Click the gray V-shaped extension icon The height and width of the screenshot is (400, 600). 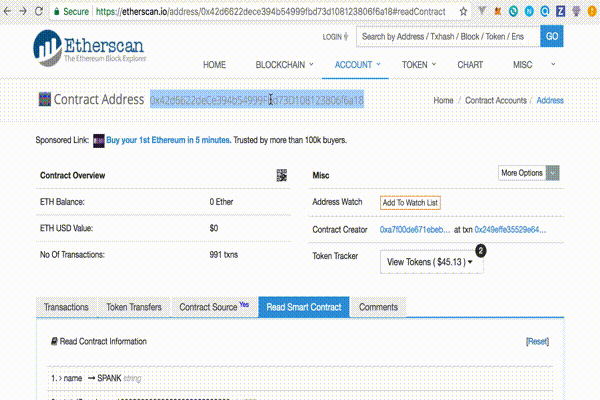[x=482, y=11]
